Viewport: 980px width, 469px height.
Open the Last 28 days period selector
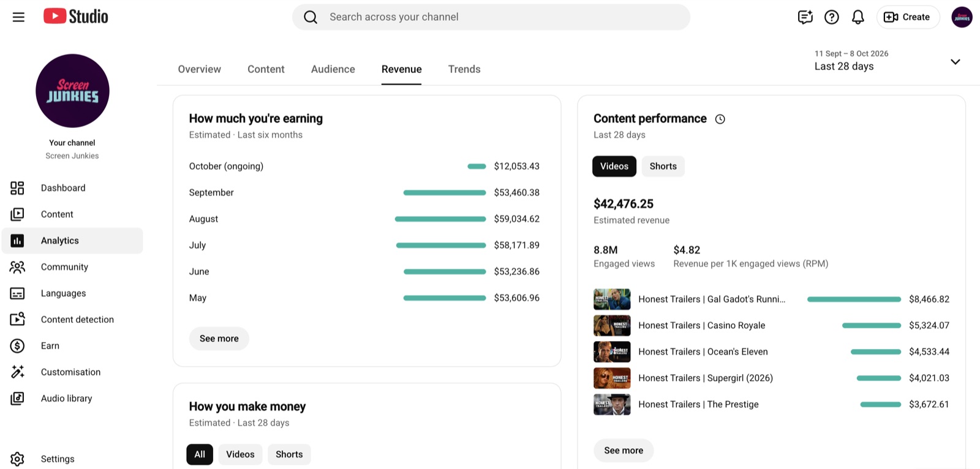tap(888, 61)
